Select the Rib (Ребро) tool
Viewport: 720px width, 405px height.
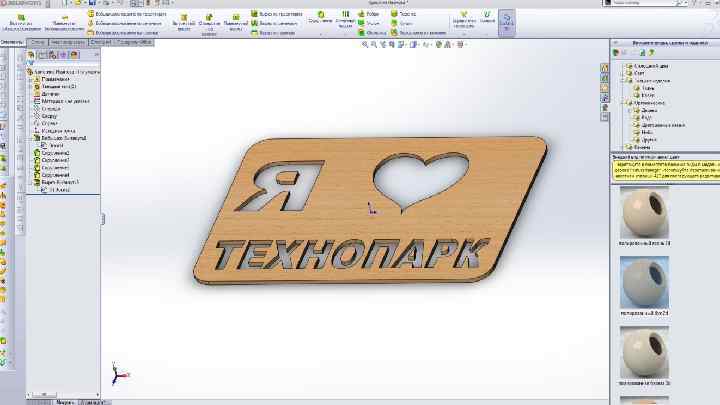(x=369, y=14)
